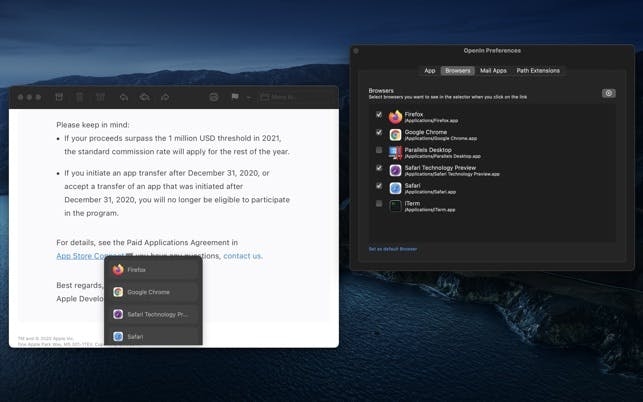Click the Firefox icon in OpenIn Preferences list

tap(395, 117)
